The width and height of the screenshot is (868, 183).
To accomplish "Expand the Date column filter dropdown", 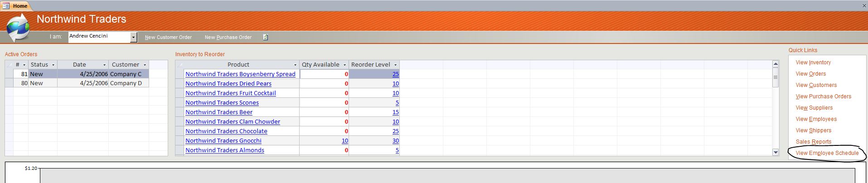I will click(x=104, y=65).
